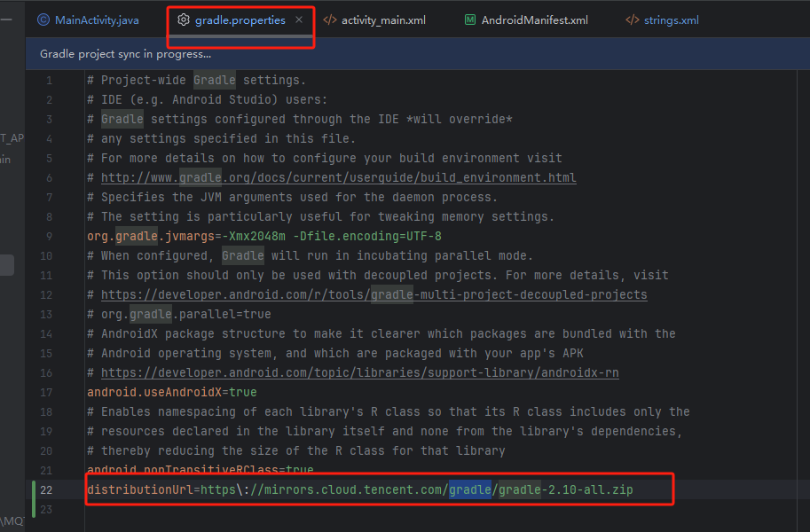Switch to the MainActivity.java tab
This screenshot has width=810, height=532.
point(89,19)
